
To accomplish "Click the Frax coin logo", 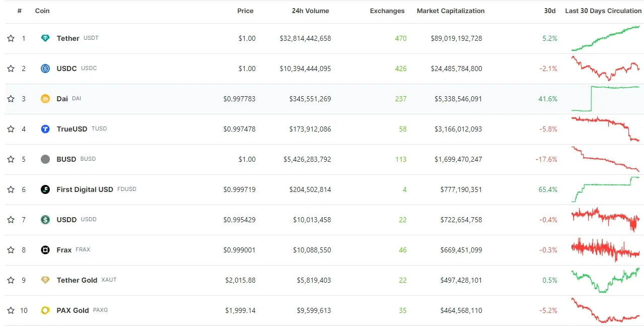I will click(45, 249).
